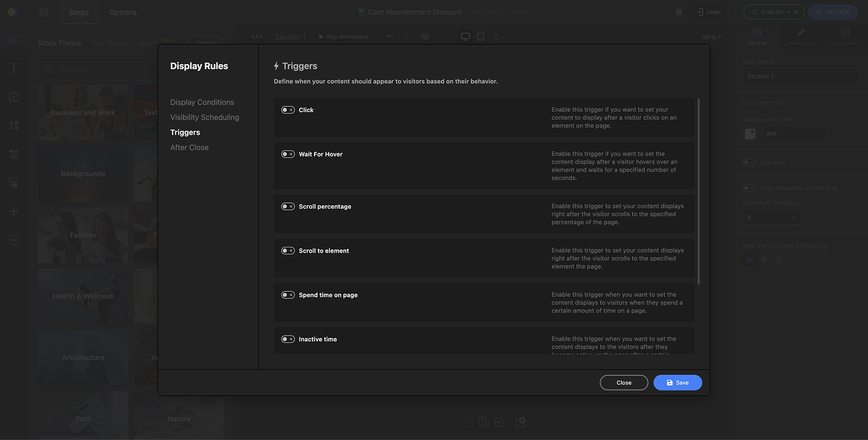Open the Health & Wellness photo category

[83, 296]
